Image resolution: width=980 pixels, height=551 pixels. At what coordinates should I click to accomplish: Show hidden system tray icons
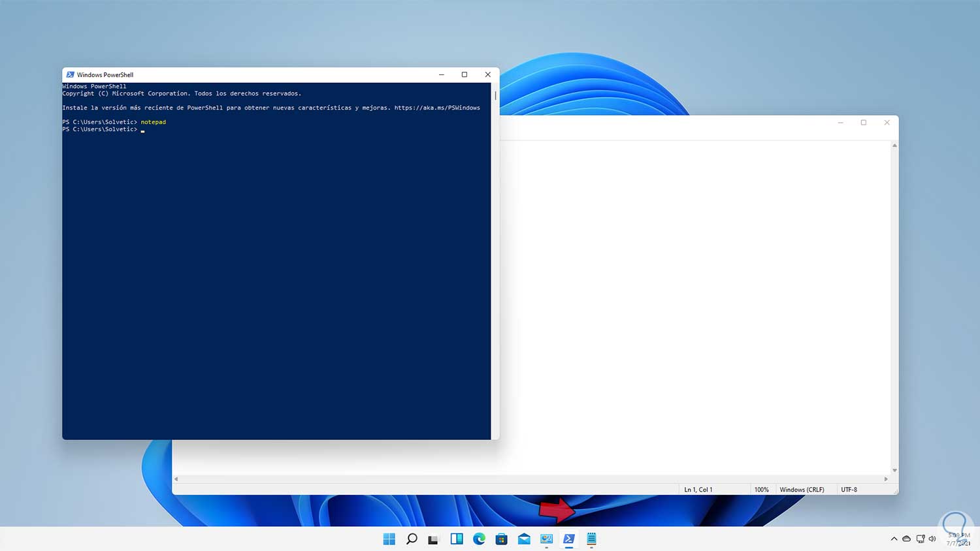[894, 539]
